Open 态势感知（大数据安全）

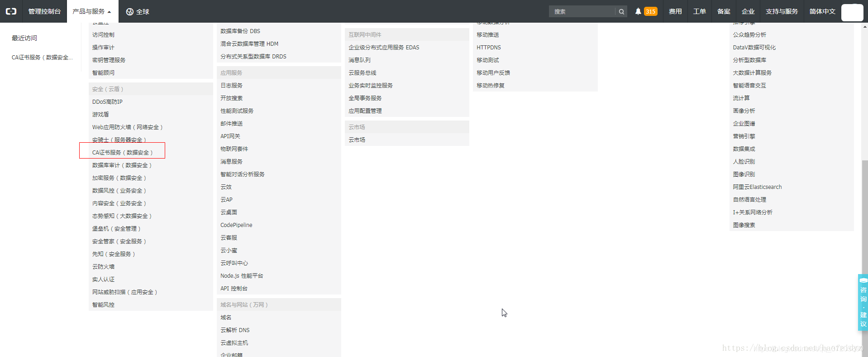coord(122,216)
